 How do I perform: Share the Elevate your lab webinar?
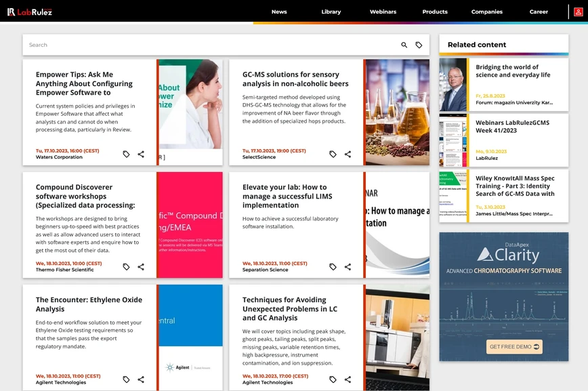click(x=348, y=267)
